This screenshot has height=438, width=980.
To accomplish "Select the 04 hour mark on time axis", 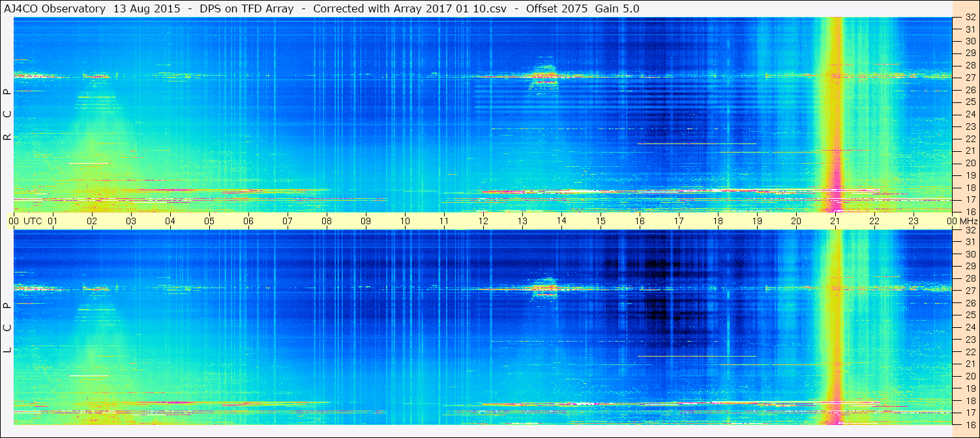I will point(170,221).
